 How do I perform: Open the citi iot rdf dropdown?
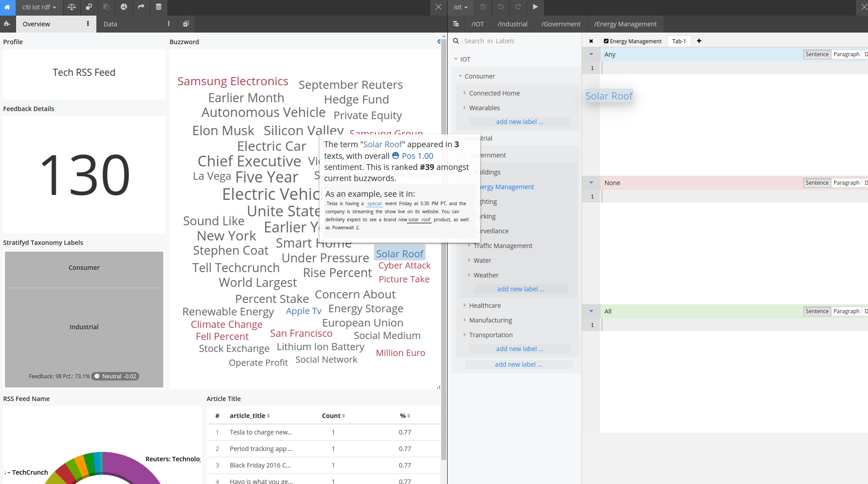coord(39,7)
